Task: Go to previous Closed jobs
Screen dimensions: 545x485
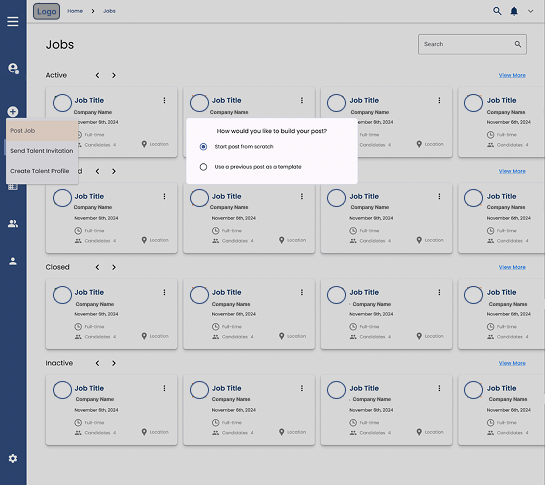Action: click(97, 267)
